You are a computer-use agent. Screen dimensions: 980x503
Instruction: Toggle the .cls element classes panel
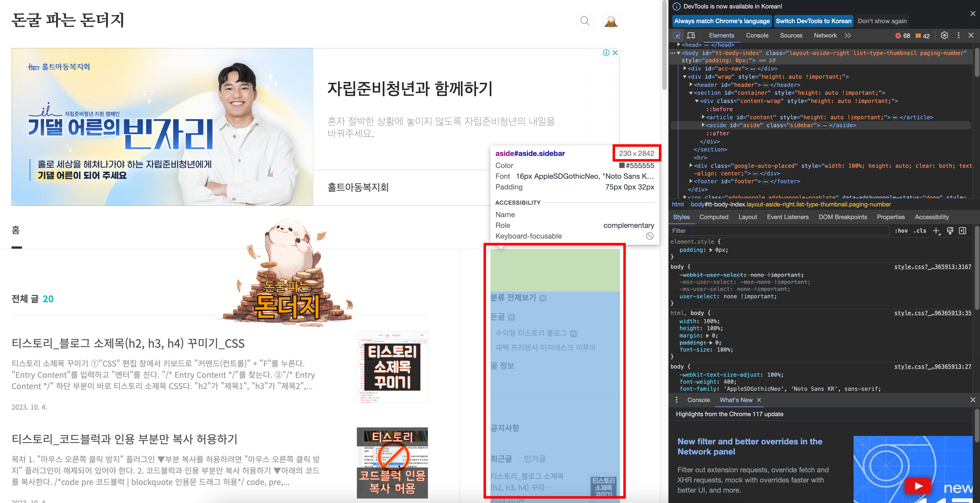(x=920, y=231)
